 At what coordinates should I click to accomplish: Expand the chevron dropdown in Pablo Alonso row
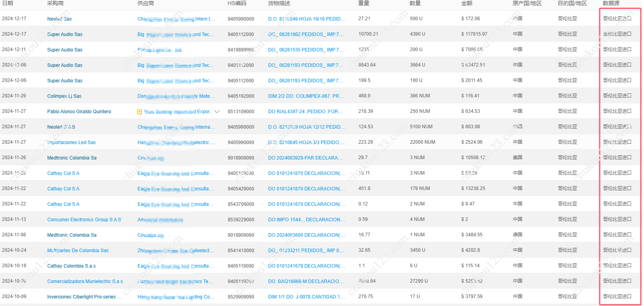[217, 112]
